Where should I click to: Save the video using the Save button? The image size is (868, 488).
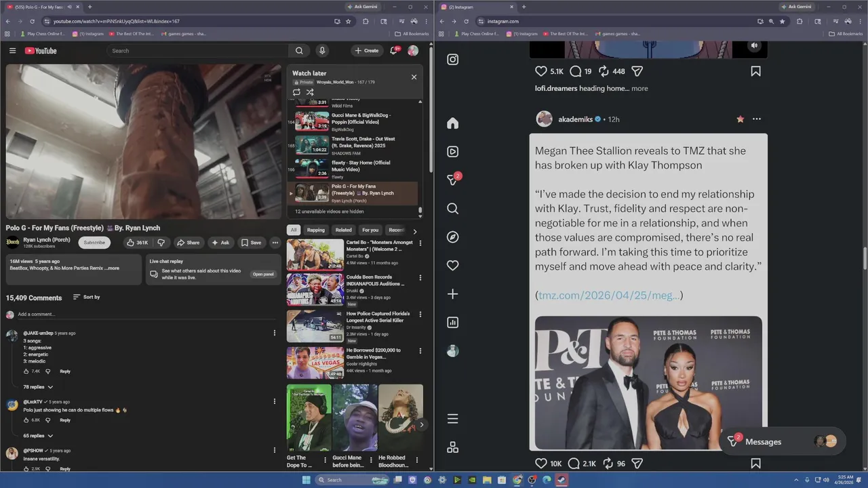point(251,243)
